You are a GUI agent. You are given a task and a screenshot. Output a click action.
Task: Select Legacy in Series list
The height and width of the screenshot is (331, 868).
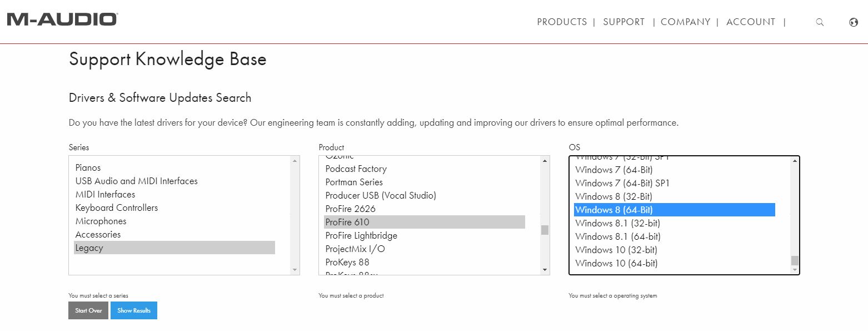(174, 248)
